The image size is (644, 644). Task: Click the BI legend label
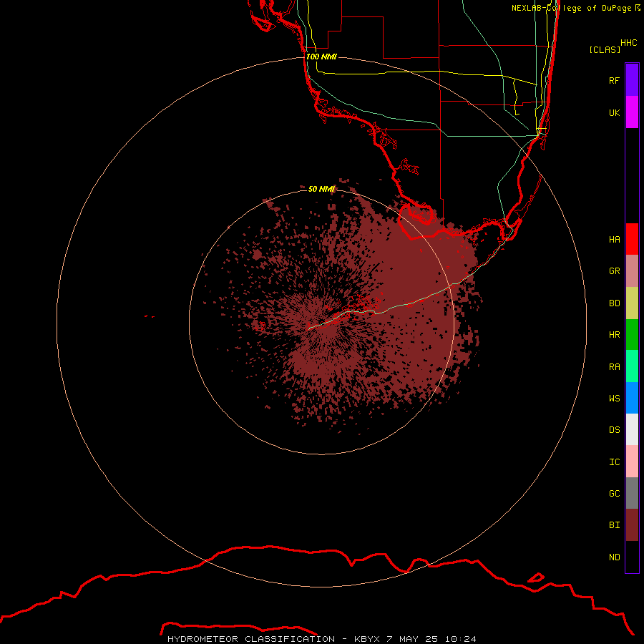point(614,525)
